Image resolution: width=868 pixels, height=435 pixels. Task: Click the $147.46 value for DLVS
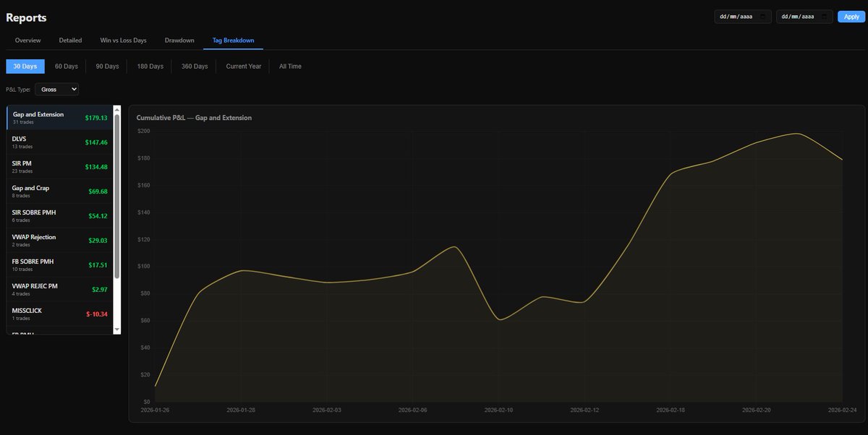95,142
